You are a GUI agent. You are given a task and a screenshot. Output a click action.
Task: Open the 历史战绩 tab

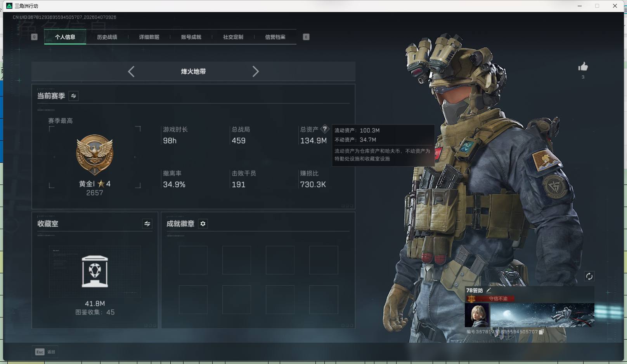pyautogui.click(x=107, y=37)
